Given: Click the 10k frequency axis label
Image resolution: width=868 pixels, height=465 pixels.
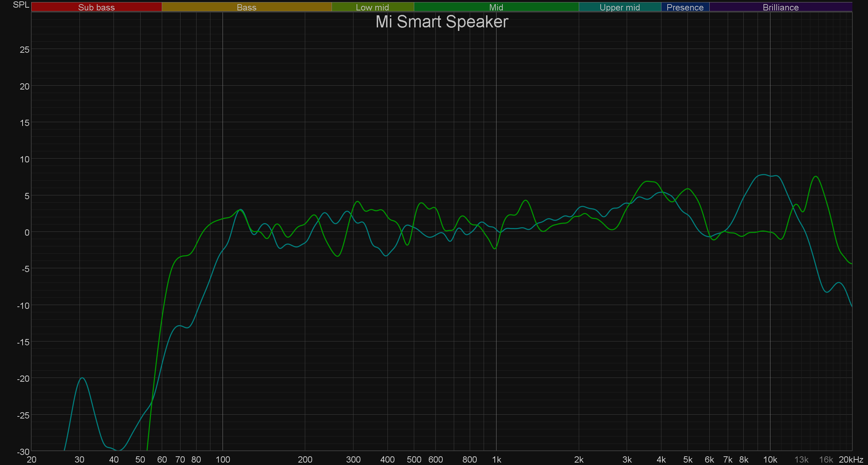Looking at the screenshot, I should coord(770,459).
